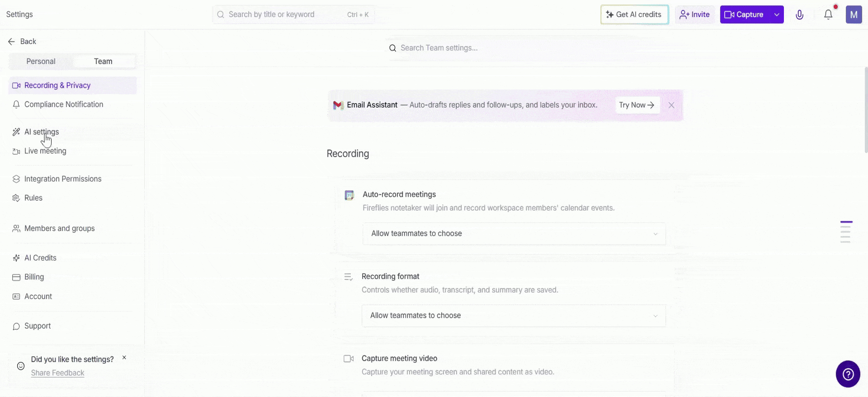Image resolution: width=868 pixels, height=397 pixels.
Task: Click the magnifier icon in top search bar
Action: pyautogui.click(x=221, y=14)
